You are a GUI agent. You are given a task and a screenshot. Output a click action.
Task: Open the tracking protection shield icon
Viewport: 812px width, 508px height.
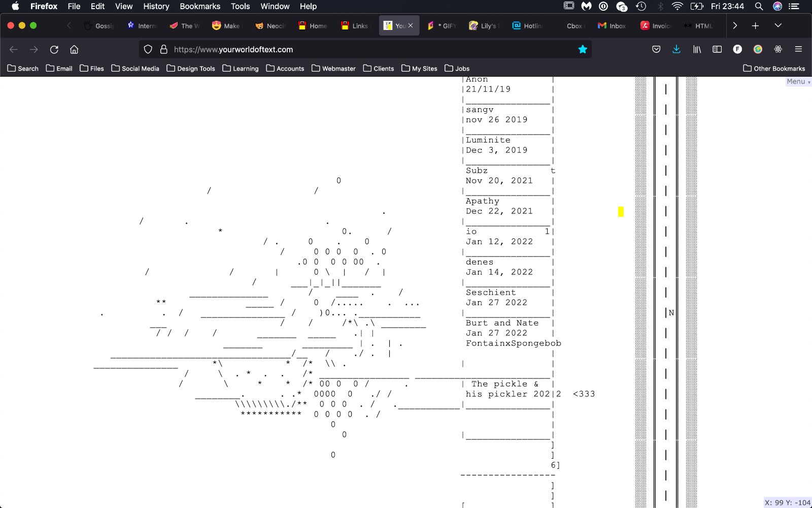click(148, 49)
